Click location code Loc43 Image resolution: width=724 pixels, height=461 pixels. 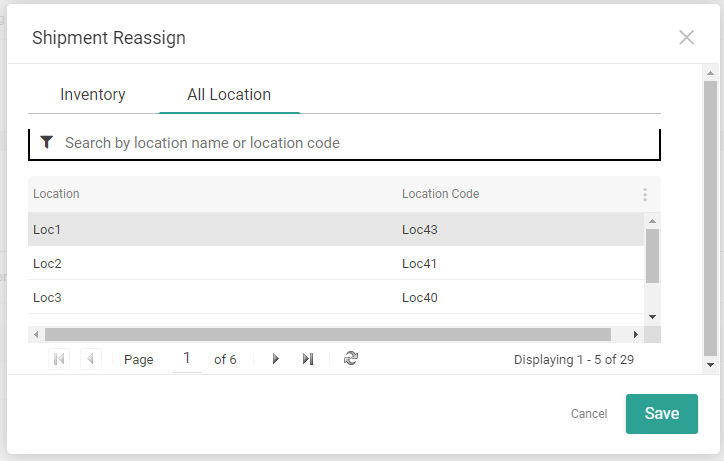coord(420,230)
